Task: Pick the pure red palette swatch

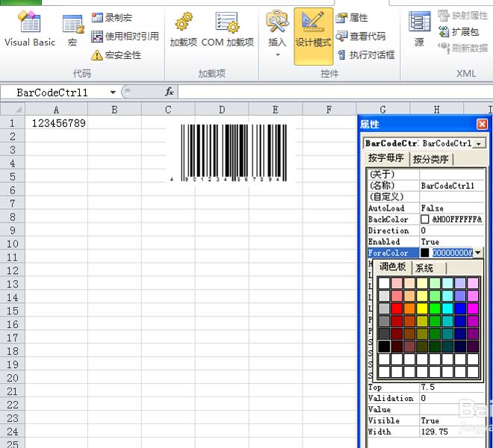Action: pos(397,308)
